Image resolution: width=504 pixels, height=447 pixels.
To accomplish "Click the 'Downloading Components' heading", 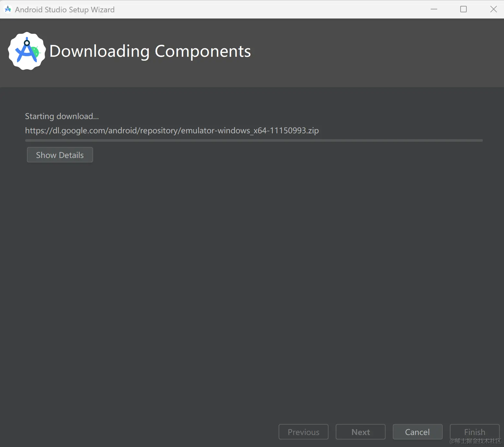I will click(150, 51).
